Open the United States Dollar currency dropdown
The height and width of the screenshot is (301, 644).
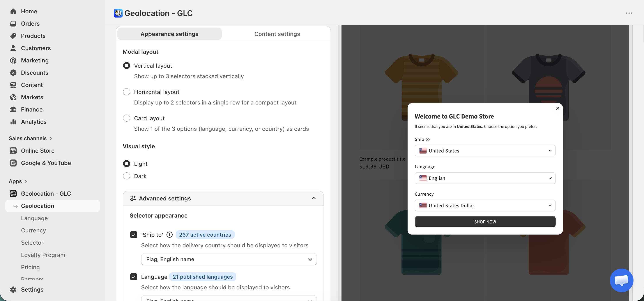pos(485,205)
